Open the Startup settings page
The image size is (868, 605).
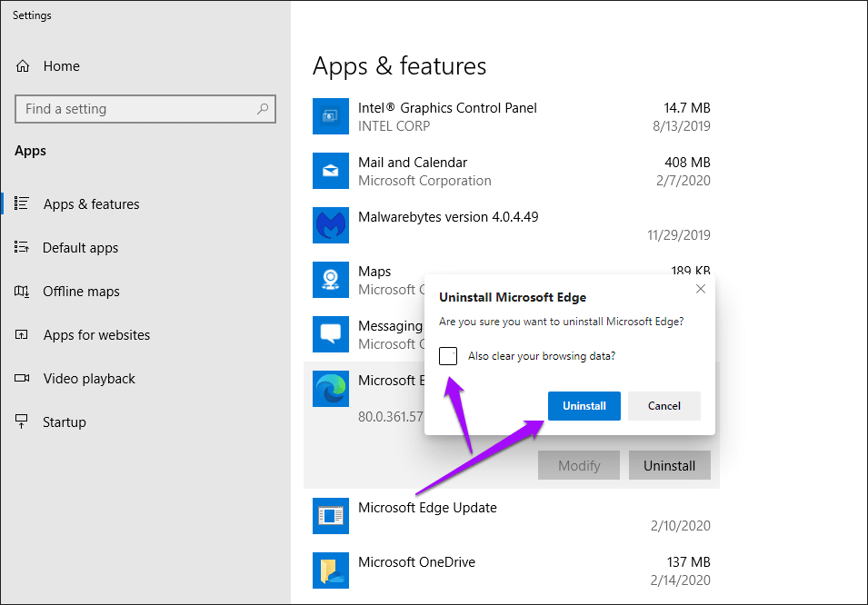click(65, 422)
